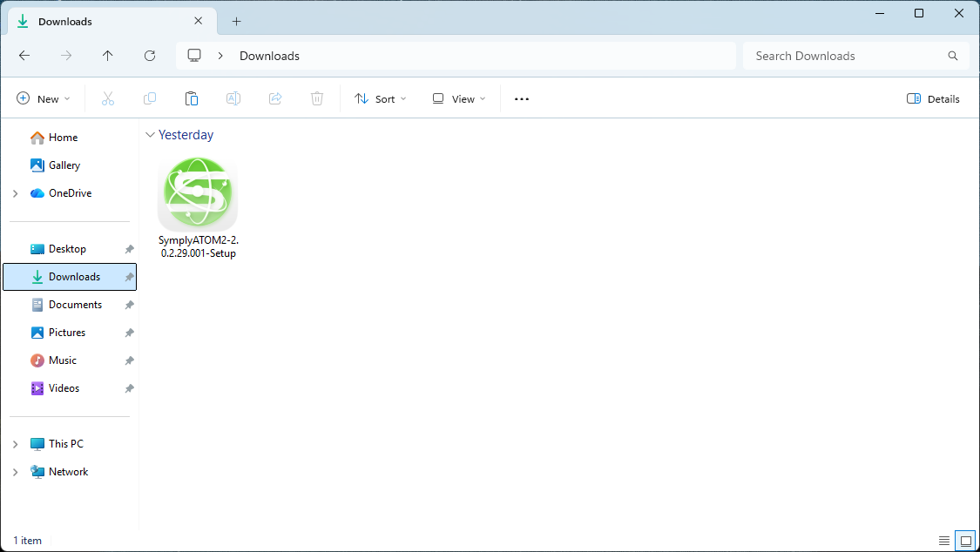Open Documents in navigation pane
The height and width of the screenshot is (552, 980).
click(x=75, y=305)
